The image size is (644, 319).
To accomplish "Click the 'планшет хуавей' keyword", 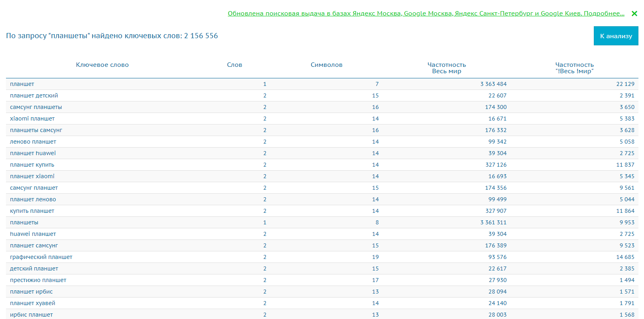I will [x=33, y=303].
